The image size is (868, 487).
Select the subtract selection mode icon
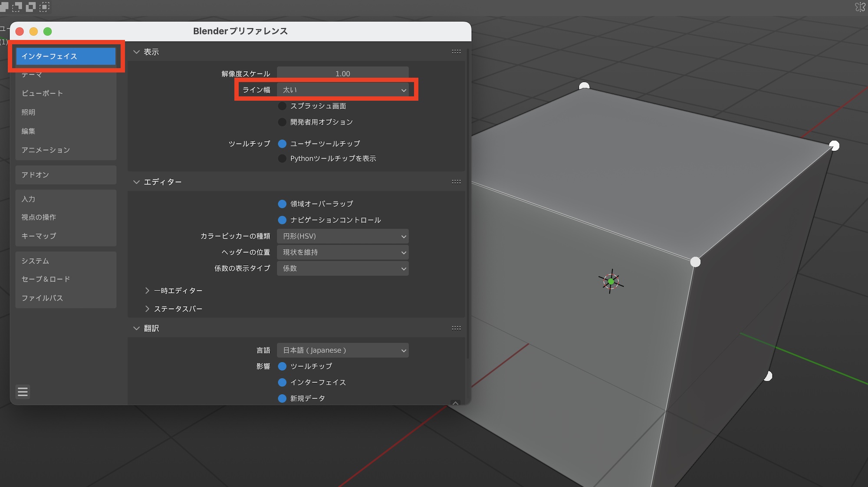tap(17, 7)
